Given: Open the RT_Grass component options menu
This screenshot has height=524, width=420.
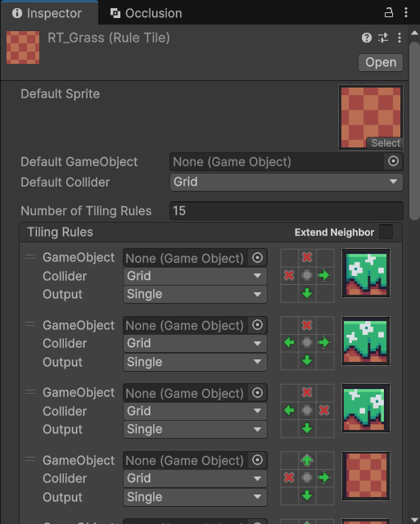Looking at the screenshot, I should [400, 38].
